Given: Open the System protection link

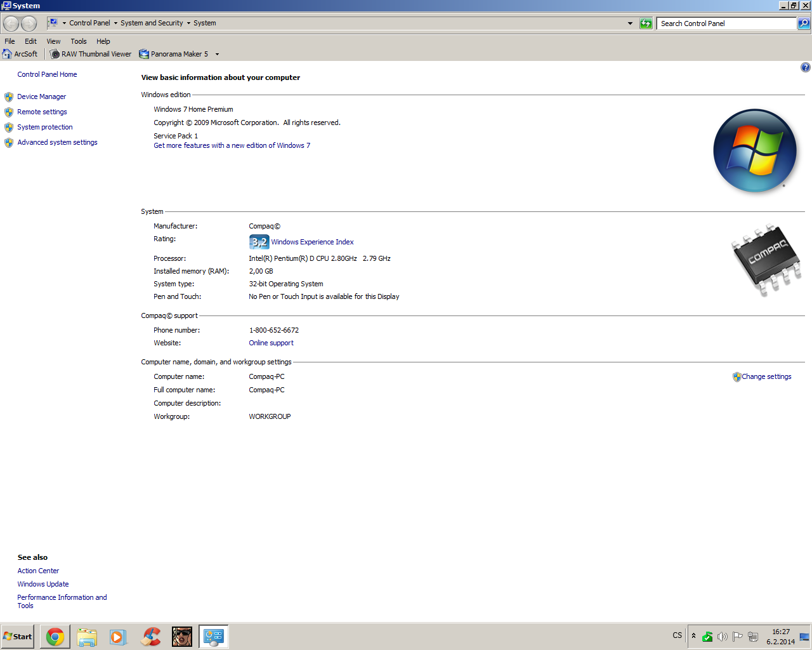Looking at the screenshot, I should [45, 127].
